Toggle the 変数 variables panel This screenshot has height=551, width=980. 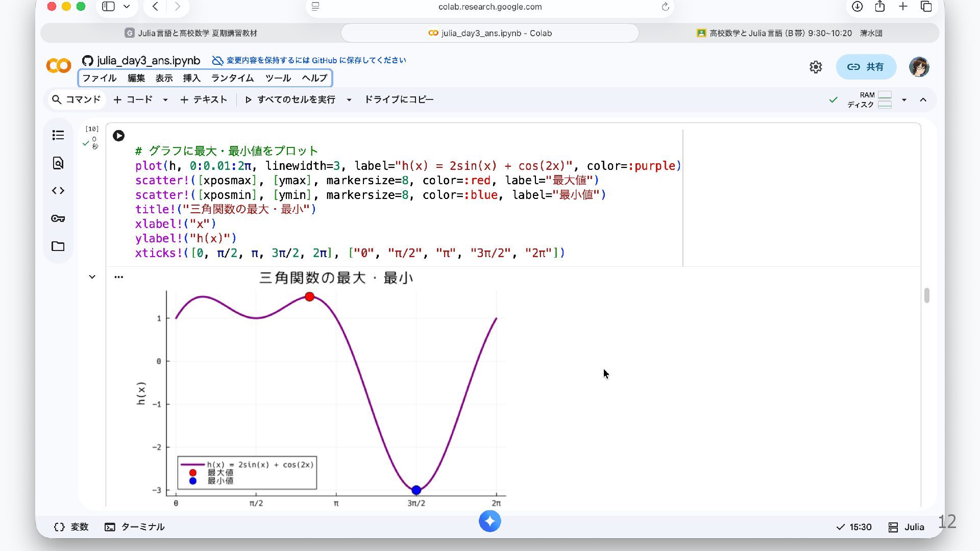(71, 527)
